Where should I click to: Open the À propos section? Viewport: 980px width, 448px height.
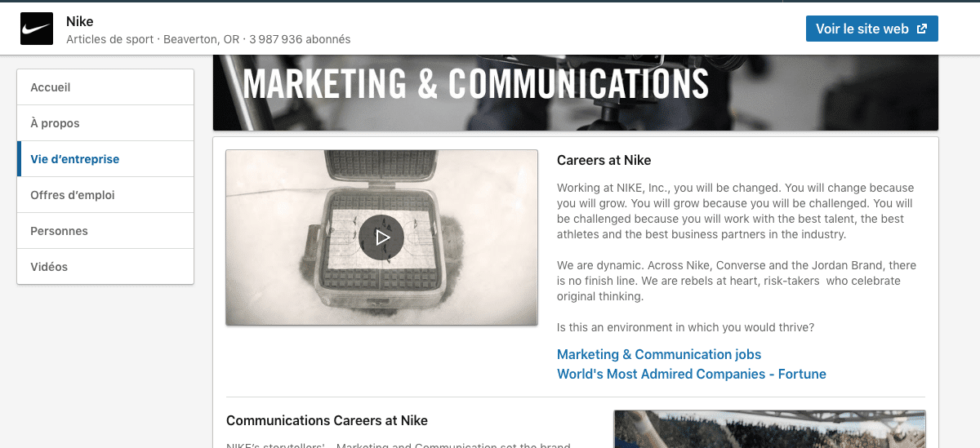[x=105, y=123]
